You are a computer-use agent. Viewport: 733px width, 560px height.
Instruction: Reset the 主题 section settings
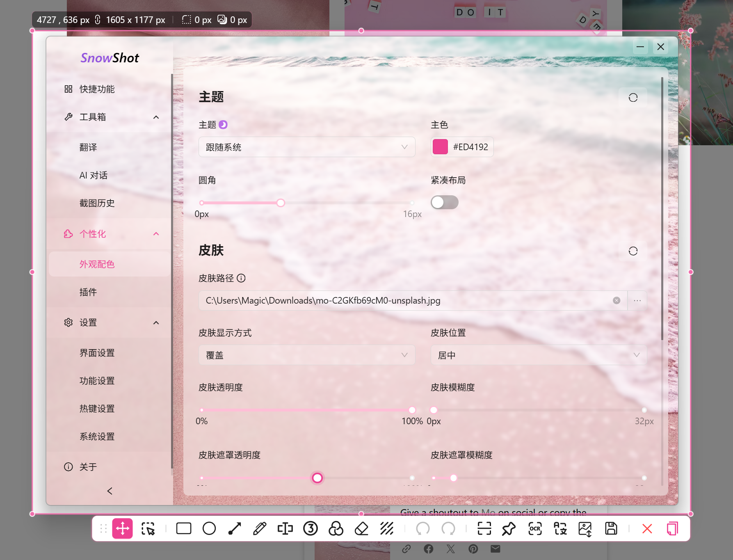tap(633, 97)
